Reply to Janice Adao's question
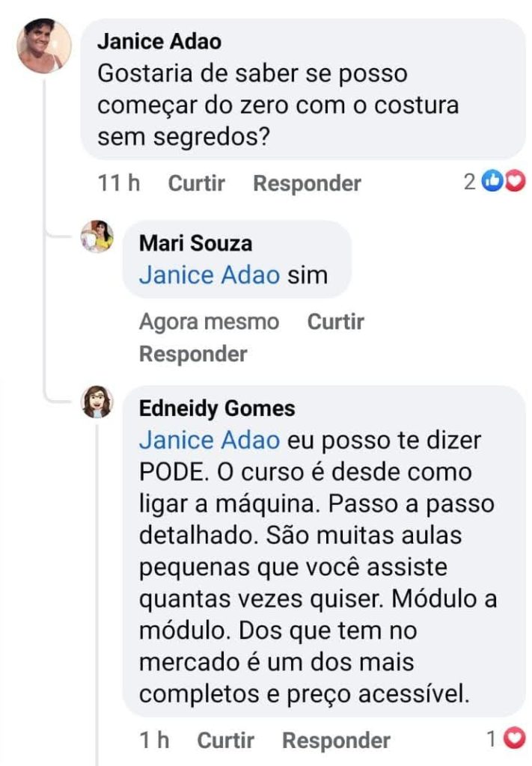This screenshot has height=766, width=532. pos(307,183)
